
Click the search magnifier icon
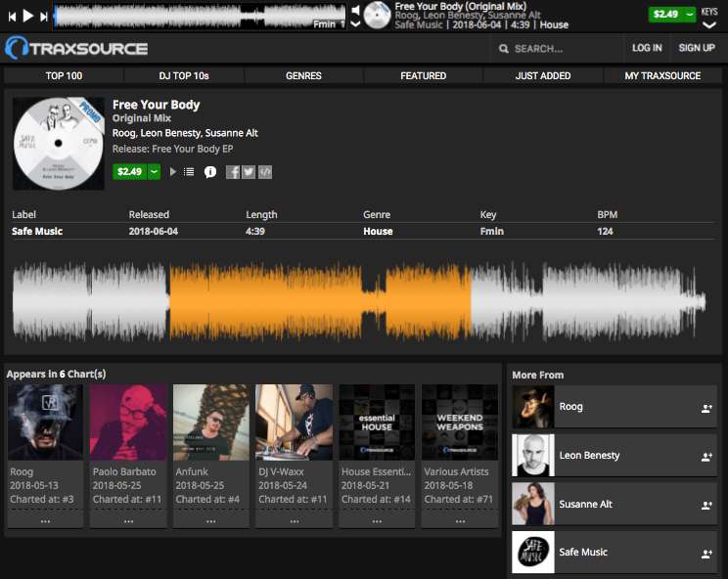click(x=503, y=49)
